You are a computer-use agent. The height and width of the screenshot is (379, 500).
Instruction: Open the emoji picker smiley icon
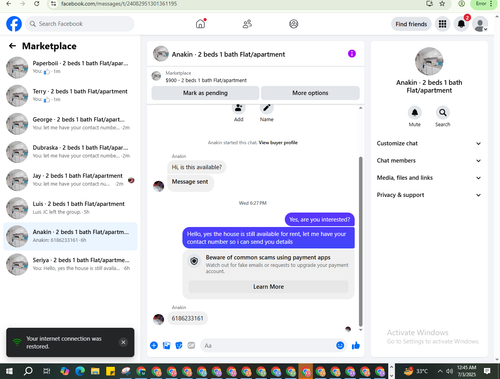pos(340,345)
